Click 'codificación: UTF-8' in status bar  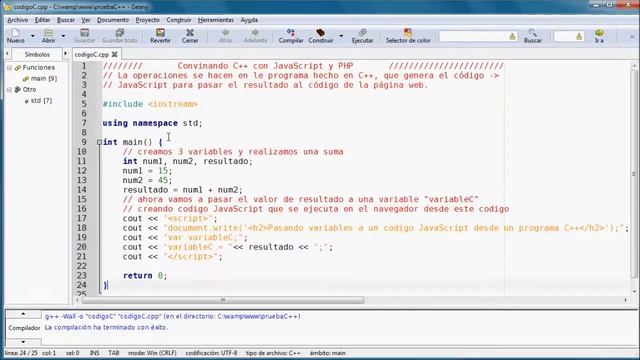tap(211, 353)
